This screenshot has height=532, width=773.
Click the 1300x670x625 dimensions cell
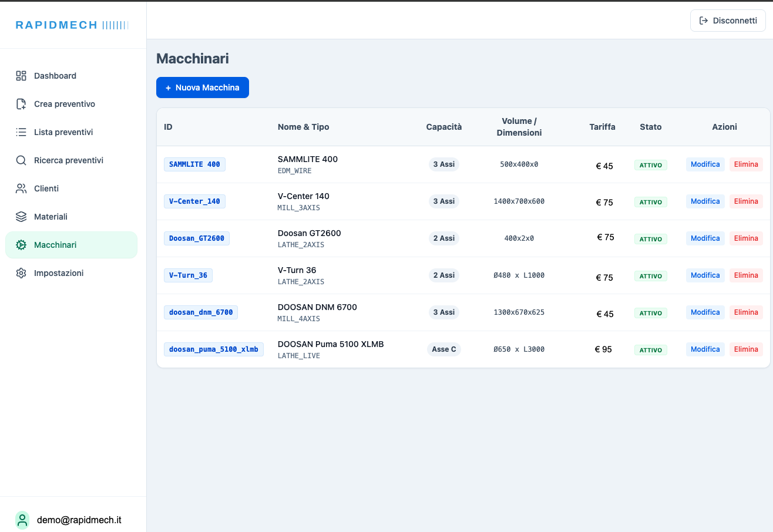(x=519, y=312)
